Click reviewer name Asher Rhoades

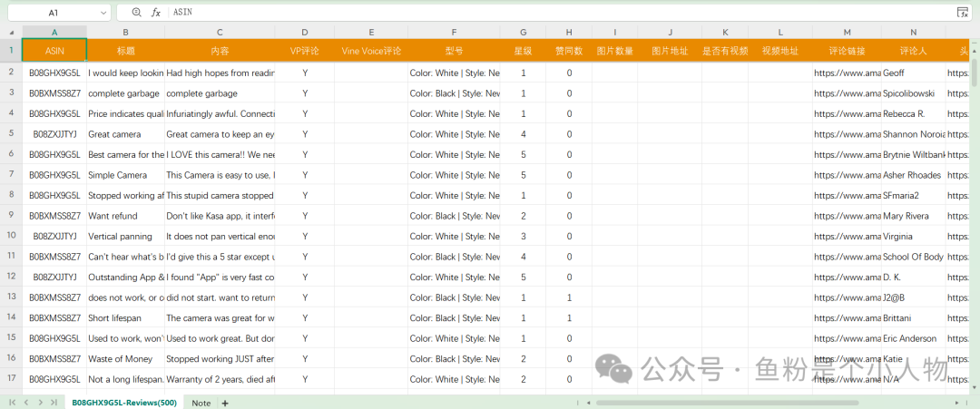point(912,175)
